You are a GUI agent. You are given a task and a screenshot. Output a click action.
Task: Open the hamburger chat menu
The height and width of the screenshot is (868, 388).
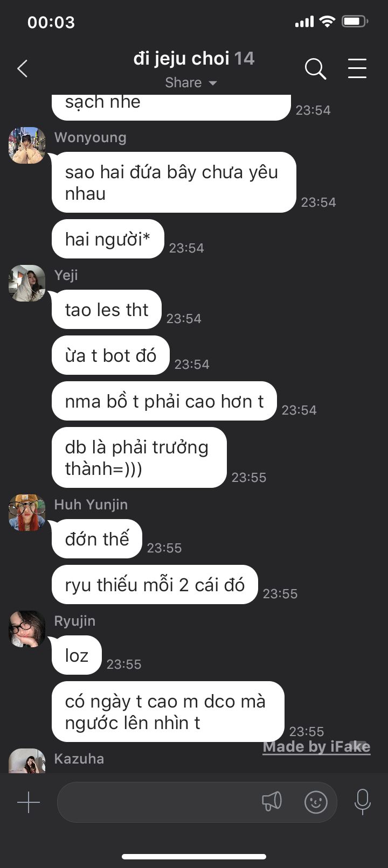pyautogui.click(x=357, y=69)
